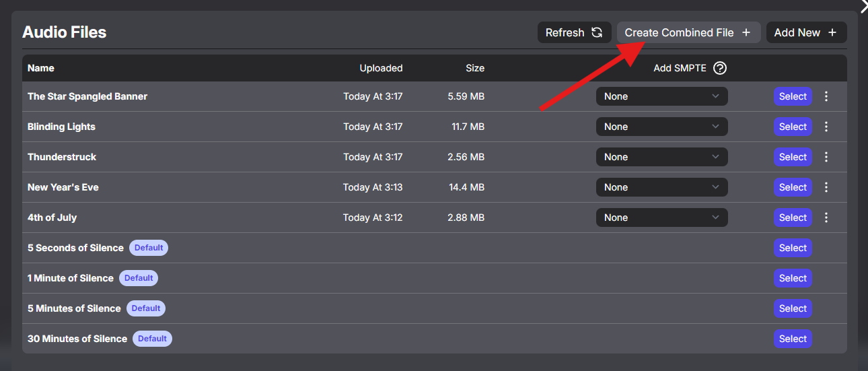Select The Star Spangled Banner audio file
Viewport: 868px width, 371px height.
point(793,96)
